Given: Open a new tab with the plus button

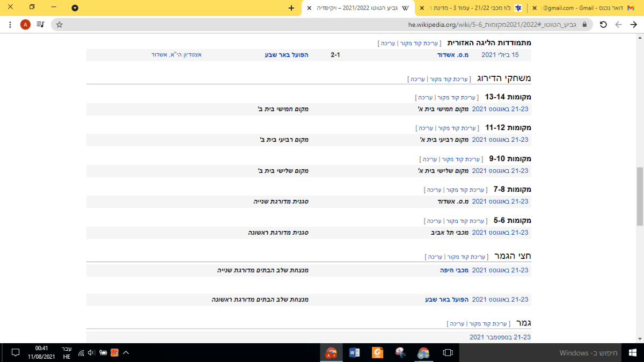Looking at the screenshot, I should [x=291, y=8].
